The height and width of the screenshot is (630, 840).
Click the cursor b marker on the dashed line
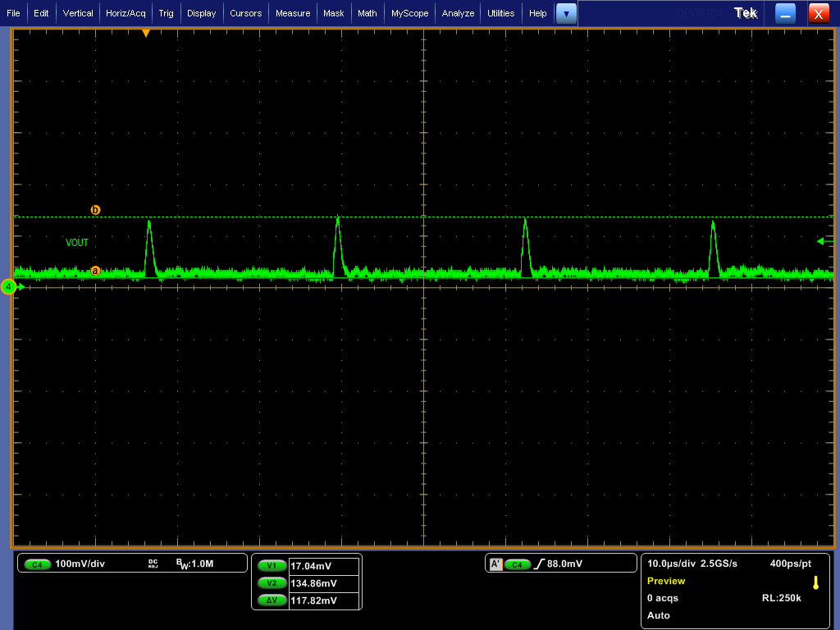click(x=96, y=211)
